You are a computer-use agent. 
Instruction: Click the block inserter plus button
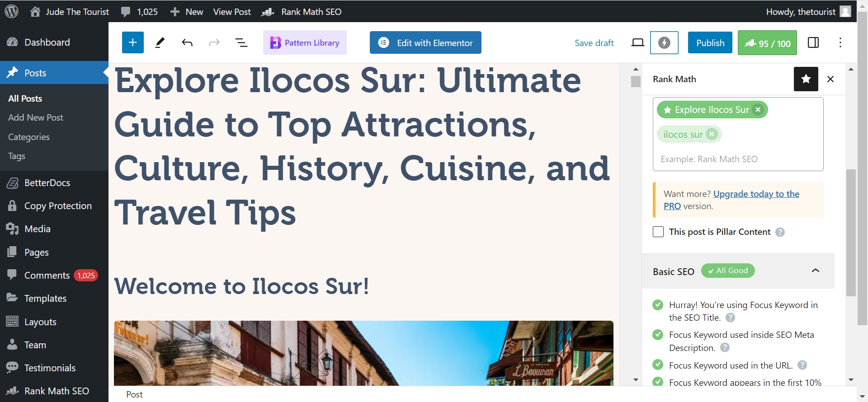click(133, 42)
